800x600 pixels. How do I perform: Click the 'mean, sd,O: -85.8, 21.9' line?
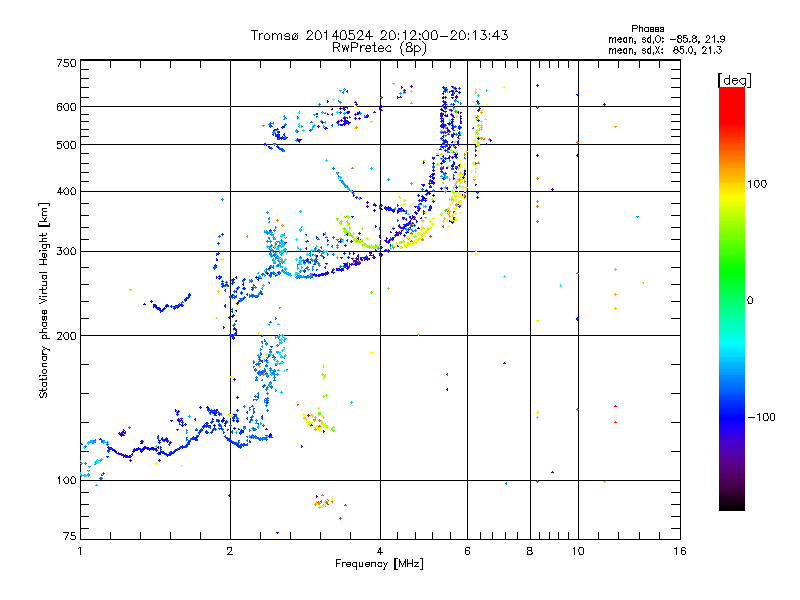[x=666, y=39]
